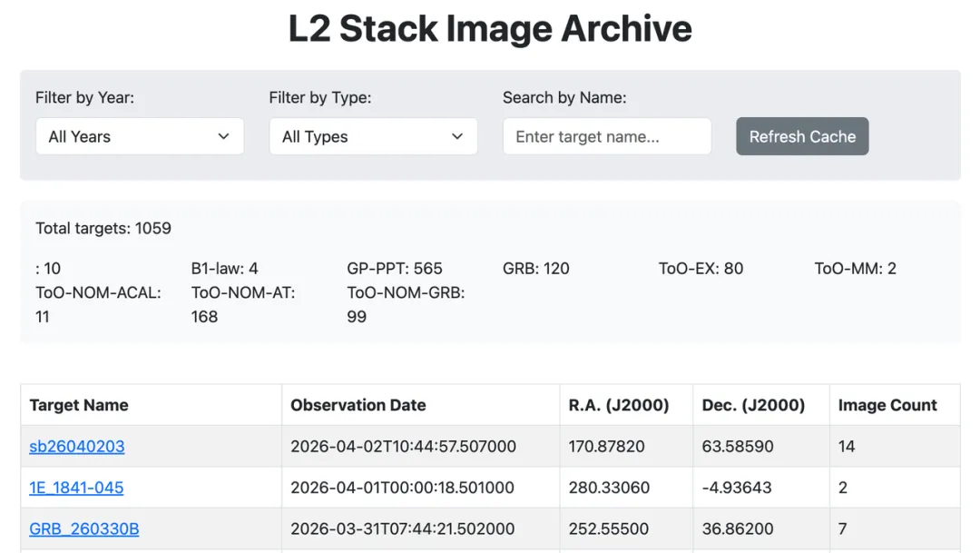The image size is (980, 553).
Task: Focus the target name search field
Action: [606, 136]
